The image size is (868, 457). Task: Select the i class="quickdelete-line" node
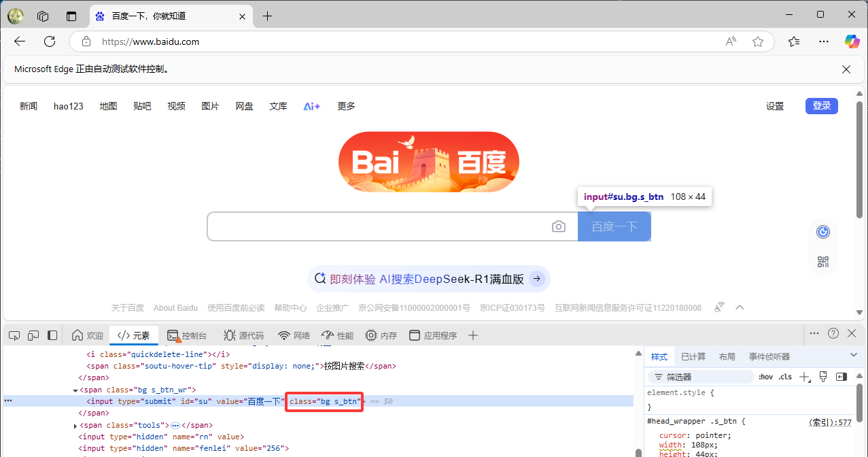158,354
